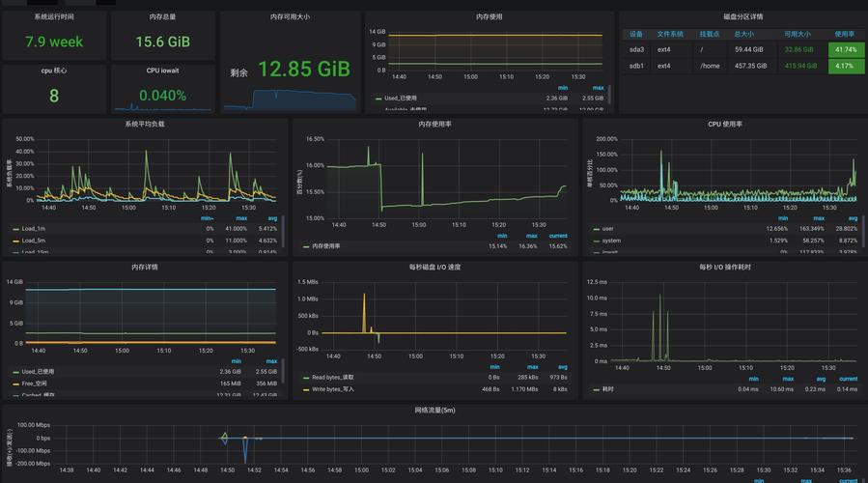Toggle Write bytes_写入 legend series

tap(333, 390)
